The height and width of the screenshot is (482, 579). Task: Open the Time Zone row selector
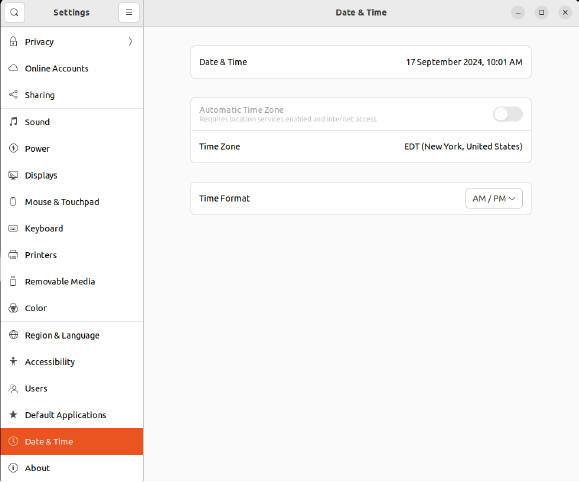pyautogui.click(x=361, y=147)
